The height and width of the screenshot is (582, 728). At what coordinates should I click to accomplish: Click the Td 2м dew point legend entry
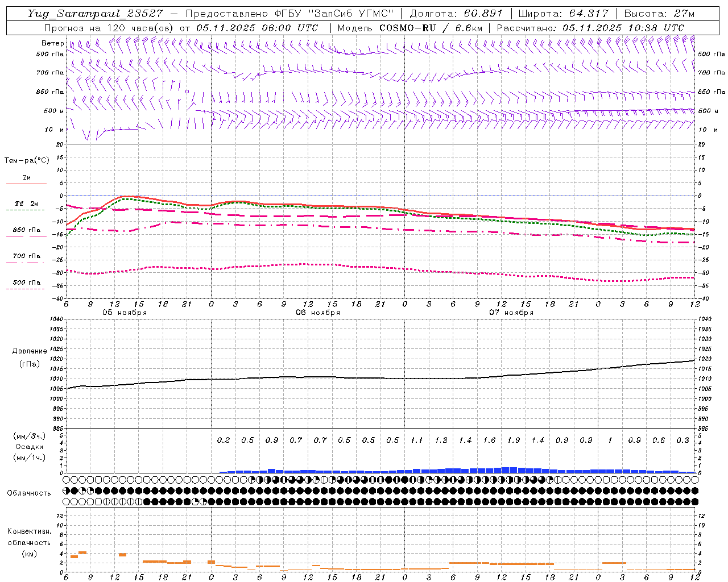click(26, 206)
